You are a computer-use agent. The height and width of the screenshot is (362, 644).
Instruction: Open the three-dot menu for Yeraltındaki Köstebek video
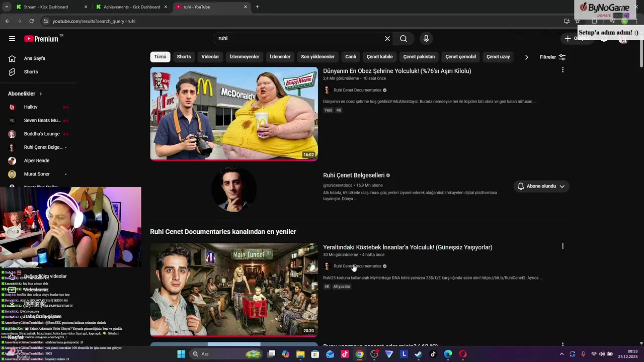[x=562, y=246]
